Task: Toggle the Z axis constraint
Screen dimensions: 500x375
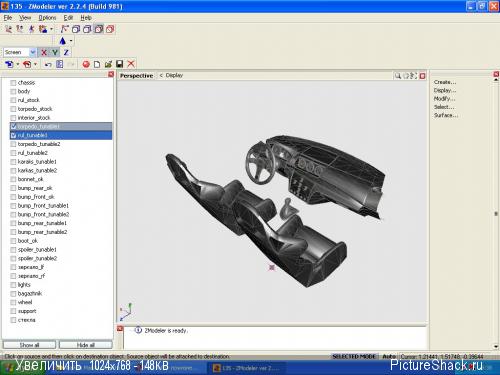Action: pyautogui.click(x=66, y=52)
